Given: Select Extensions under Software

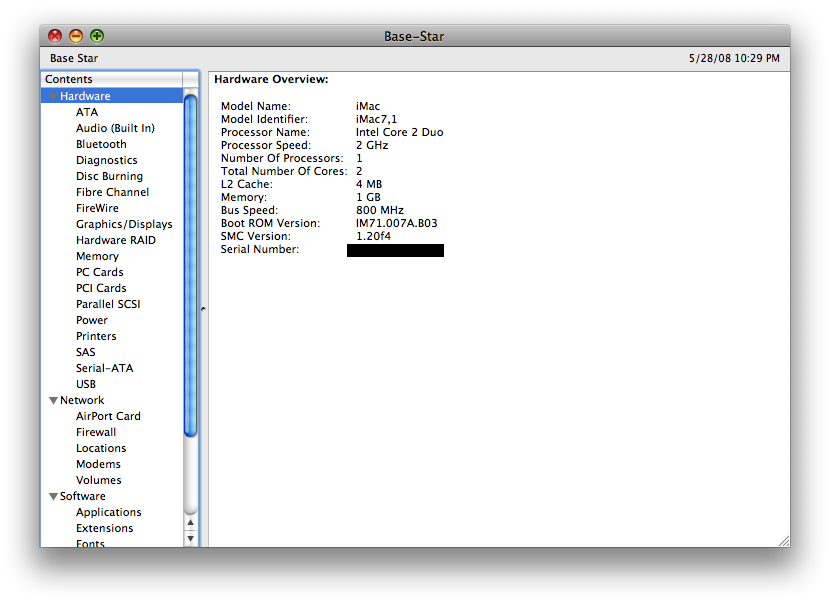Looking at the screenshot, I should (x=104, y=528).
